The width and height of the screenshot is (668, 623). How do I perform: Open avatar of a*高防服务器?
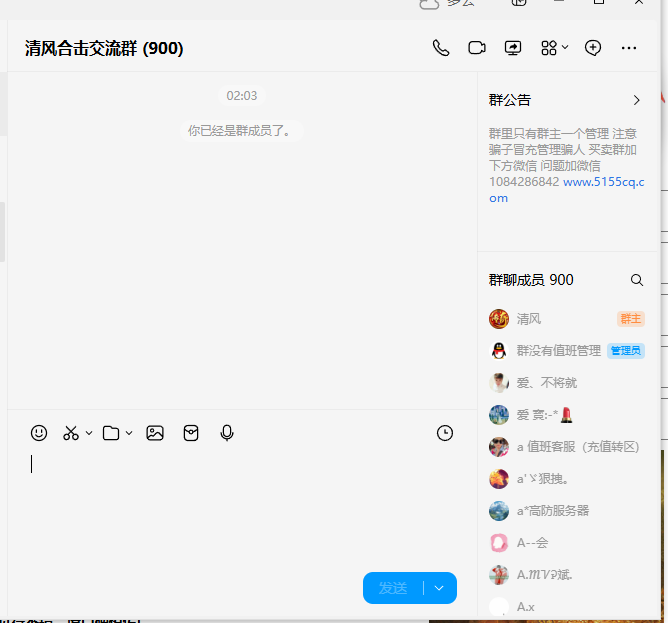coord(499,511)
